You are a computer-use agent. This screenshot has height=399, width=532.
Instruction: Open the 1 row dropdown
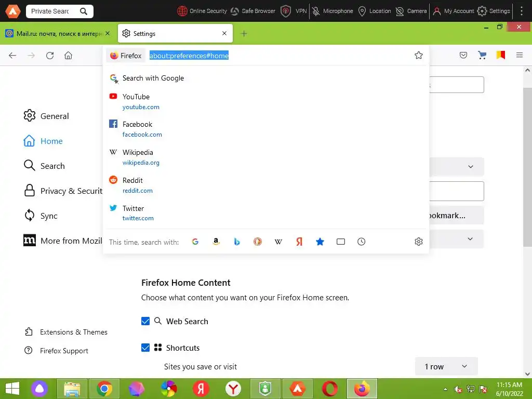[446, 366]
